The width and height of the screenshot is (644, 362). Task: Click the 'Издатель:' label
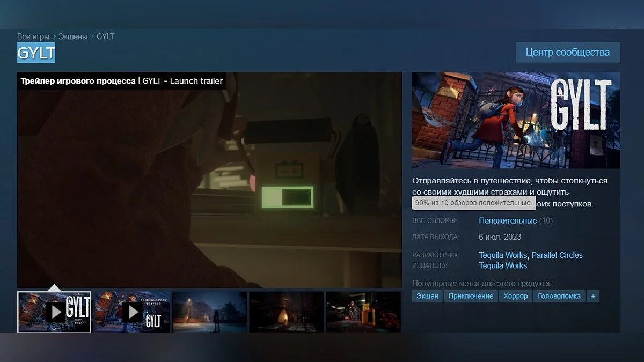tap(429, 265)
